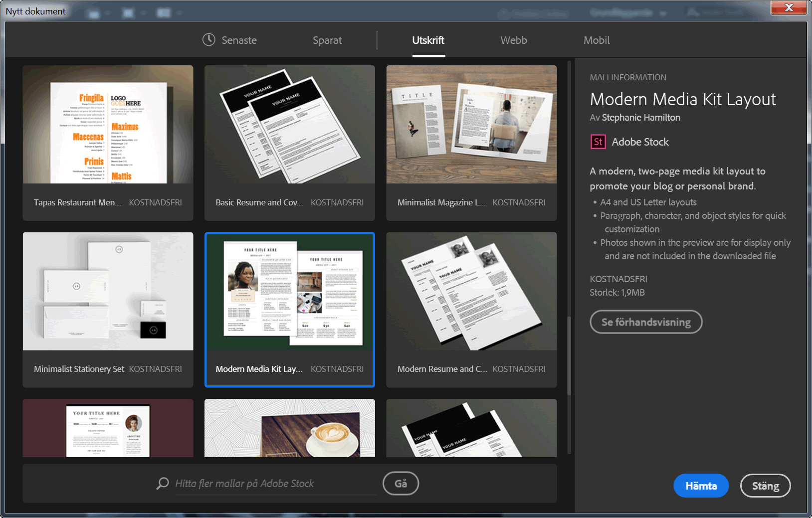This screenshot has height=518, width=812.
Task: Open the Sparat tab
Action: point(327,40)
